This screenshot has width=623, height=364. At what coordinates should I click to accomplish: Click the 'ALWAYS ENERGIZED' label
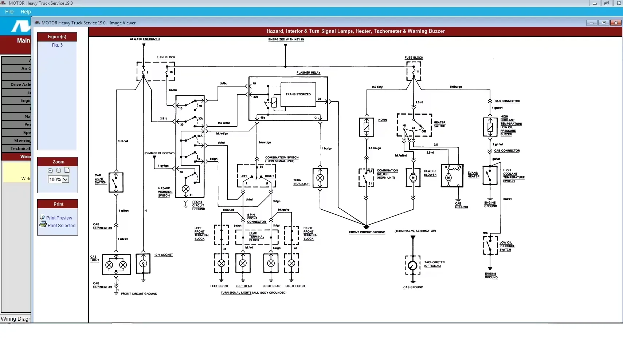[x=145, y=39]
